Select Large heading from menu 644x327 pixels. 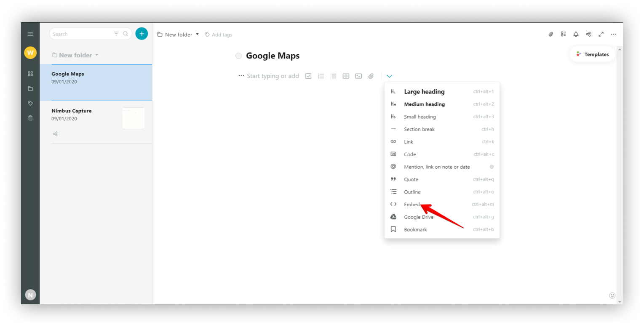[442, 91]
